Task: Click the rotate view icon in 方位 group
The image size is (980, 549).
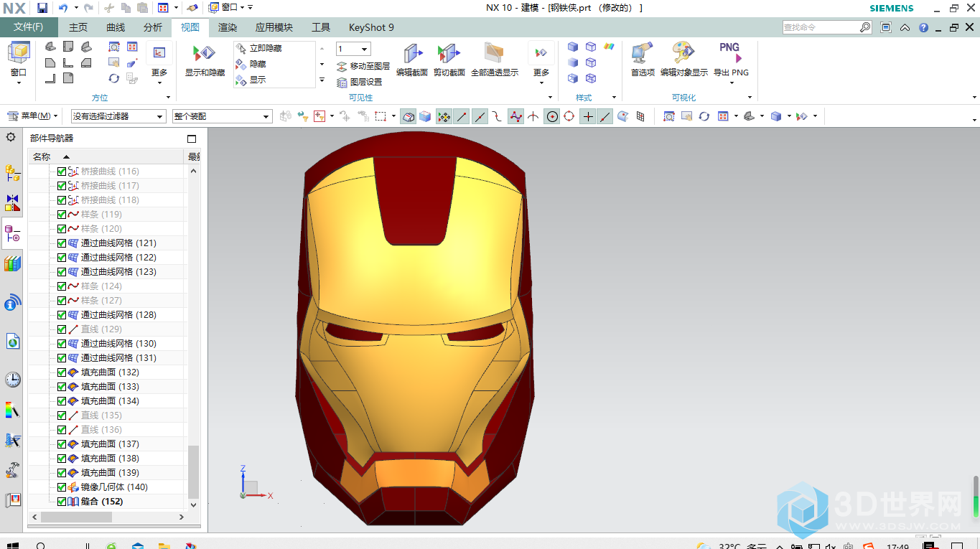Action: coord(114,78)
